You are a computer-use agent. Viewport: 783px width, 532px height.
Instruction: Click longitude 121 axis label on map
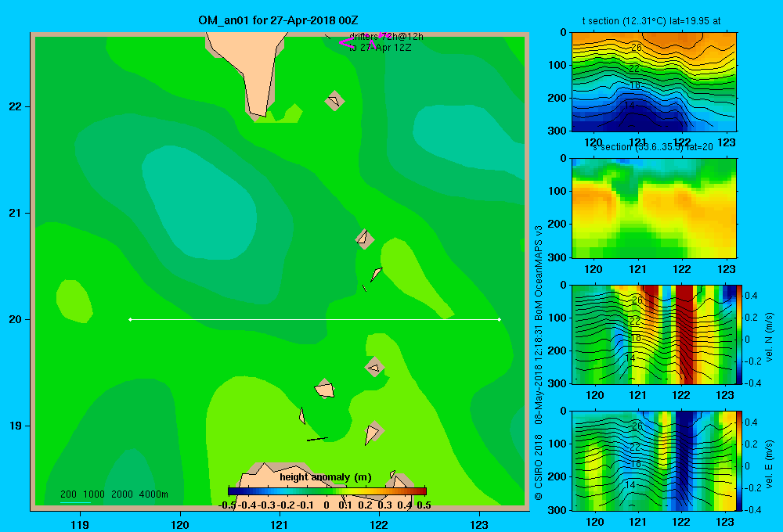coord(280,524)
